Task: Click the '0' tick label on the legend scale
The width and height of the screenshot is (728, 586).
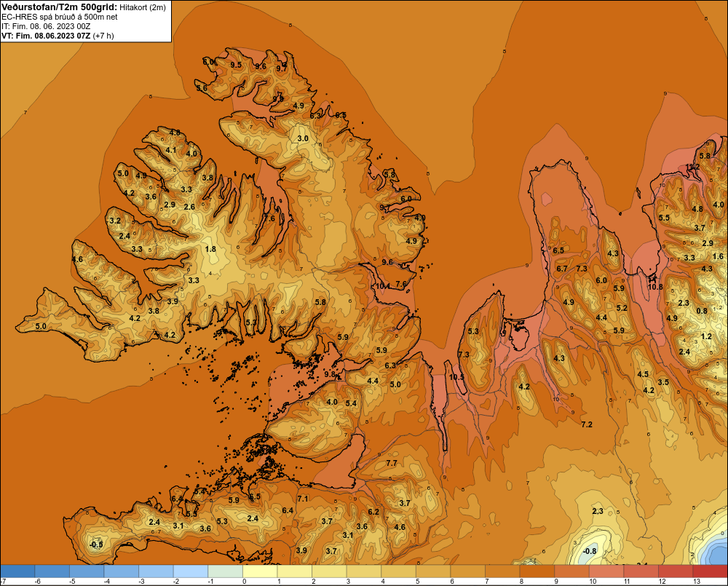Action: [245, 582]
